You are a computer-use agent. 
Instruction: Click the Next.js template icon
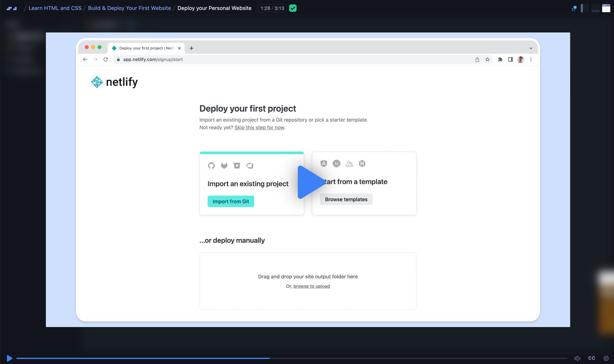[336, 163]
